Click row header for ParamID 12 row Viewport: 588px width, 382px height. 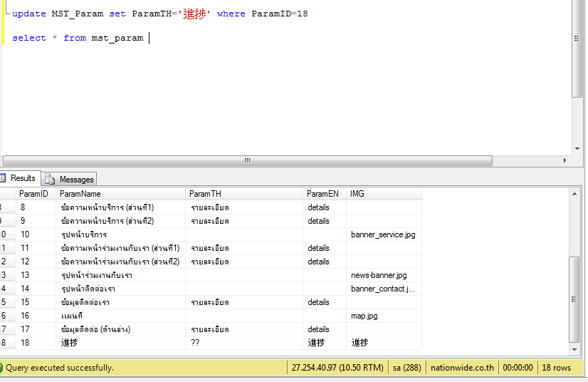coord(7,262)
